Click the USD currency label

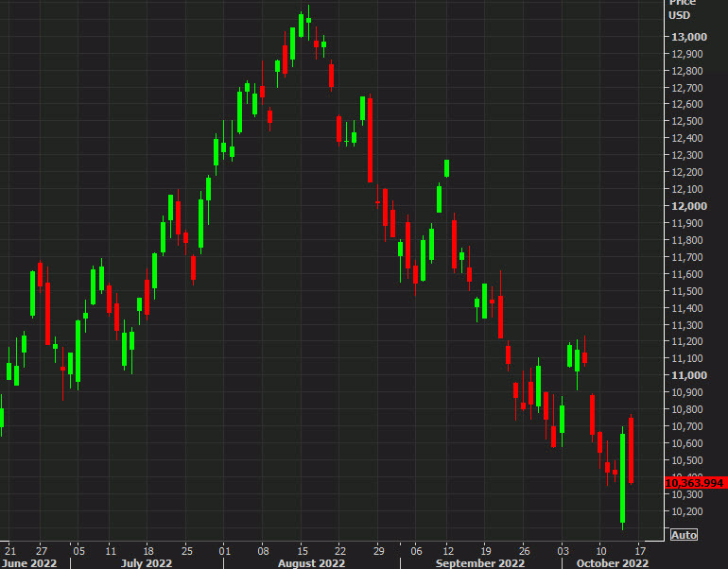pyautogui.click(x=679, y=15)
